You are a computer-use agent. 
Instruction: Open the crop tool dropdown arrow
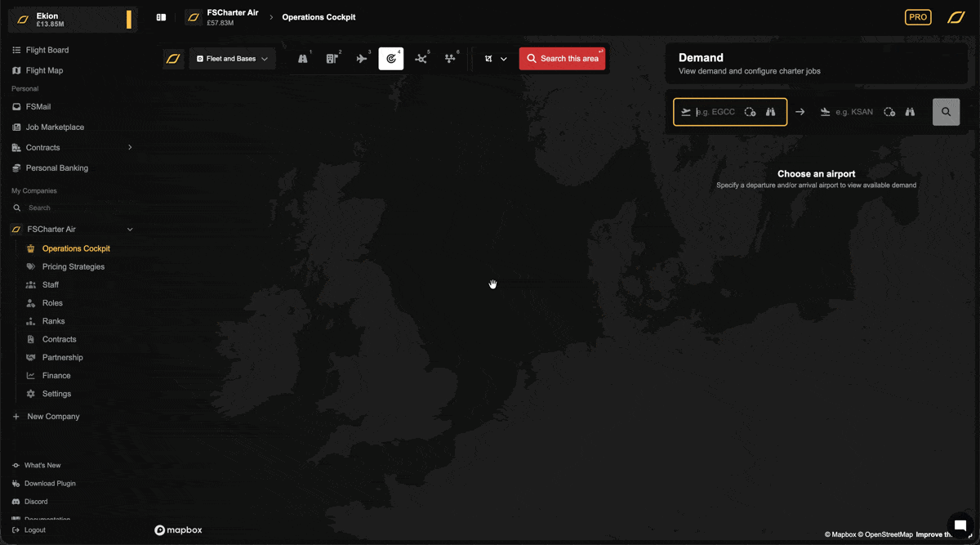click(504, 59)
